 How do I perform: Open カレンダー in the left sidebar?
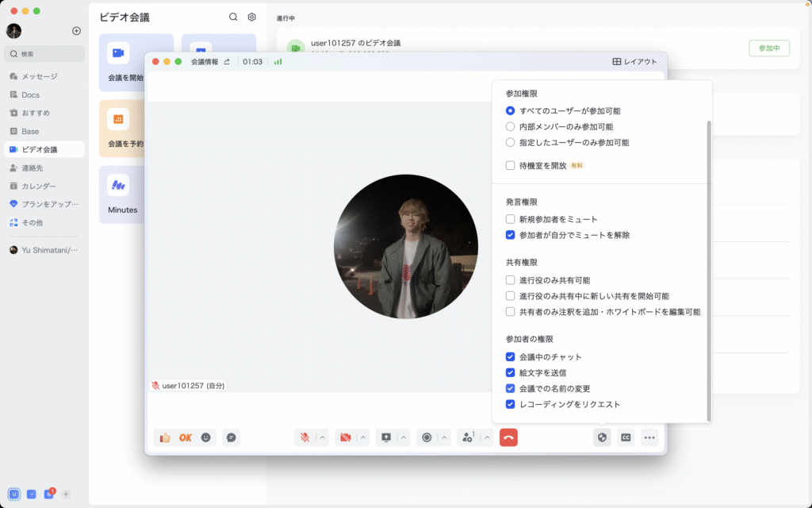tap(38, 186)
